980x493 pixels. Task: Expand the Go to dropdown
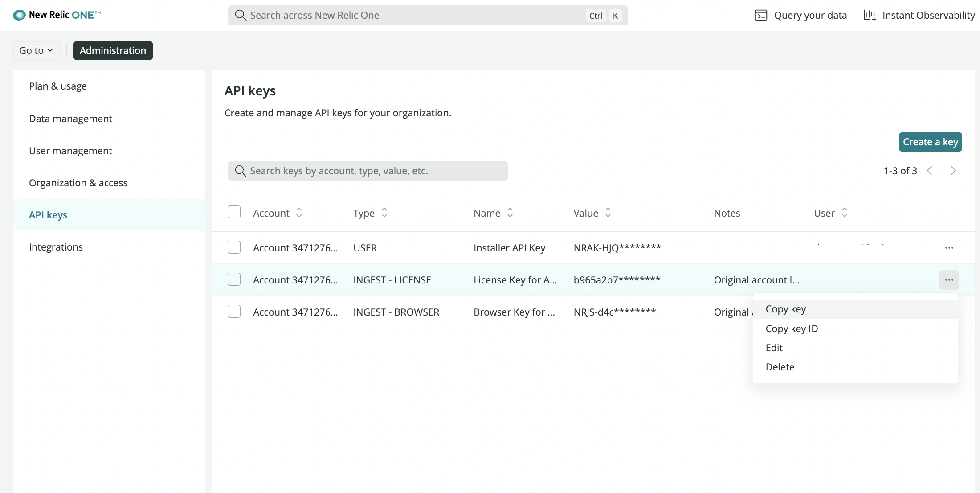click(x=36, y=50)
